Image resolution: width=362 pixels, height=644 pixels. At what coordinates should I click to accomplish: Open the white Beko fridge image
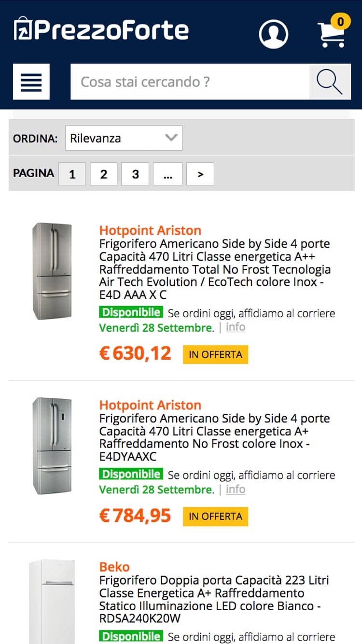52,601
